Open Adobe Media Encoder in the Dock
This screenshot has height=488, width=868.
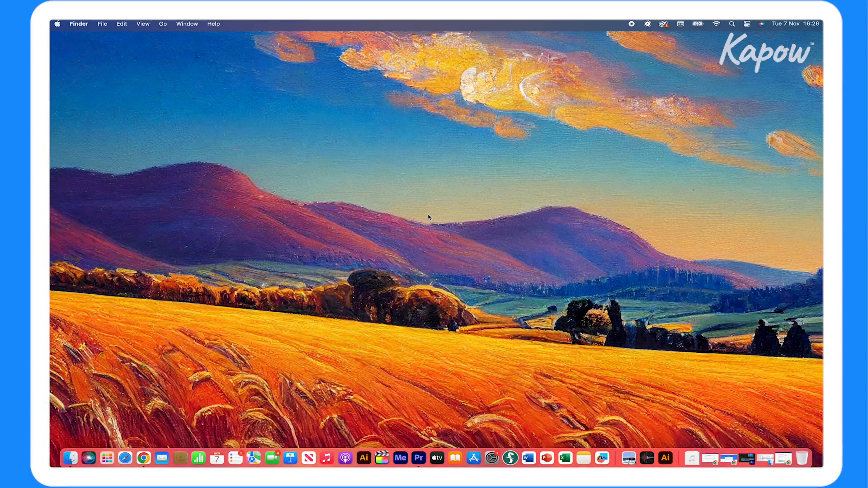pos(401,458)
